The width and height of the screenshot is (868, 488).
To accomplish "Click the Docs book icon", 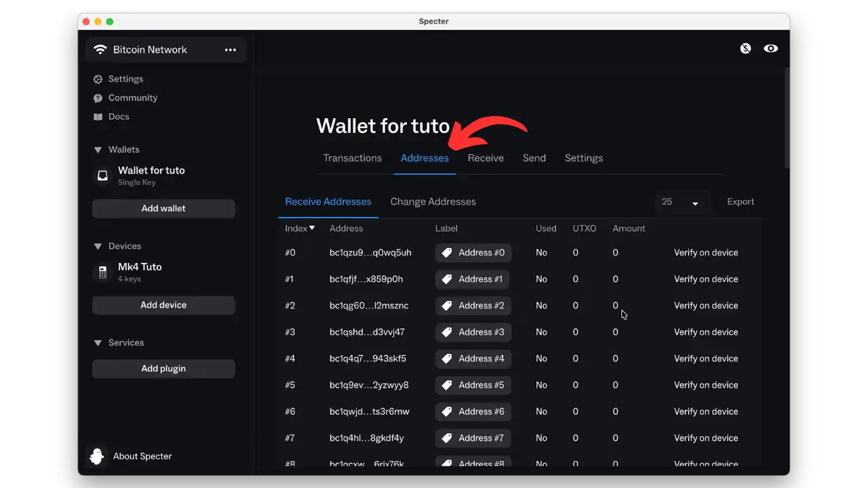I will point(98,117).
